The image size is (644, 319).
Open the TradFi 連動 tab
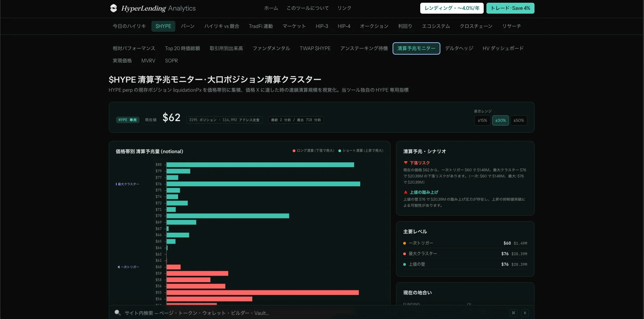[x=261, y=26]
